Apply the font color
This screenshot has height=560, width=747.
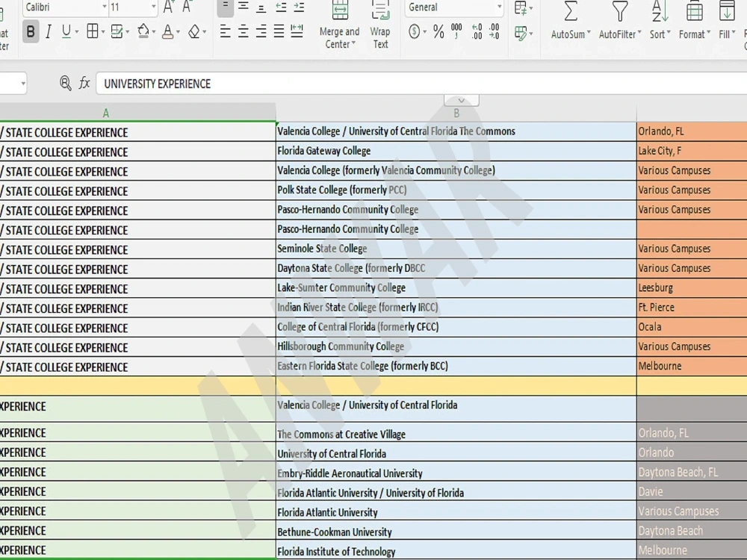[167, 32]
